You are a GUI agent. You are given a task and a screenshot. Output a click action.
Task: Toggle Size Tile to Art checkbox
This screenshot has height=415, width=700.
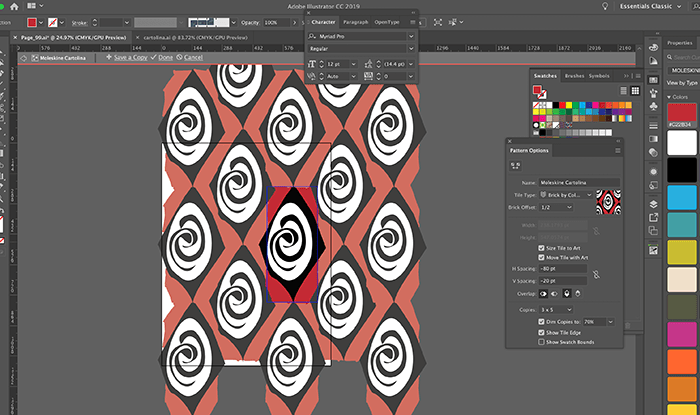(541, 248)
